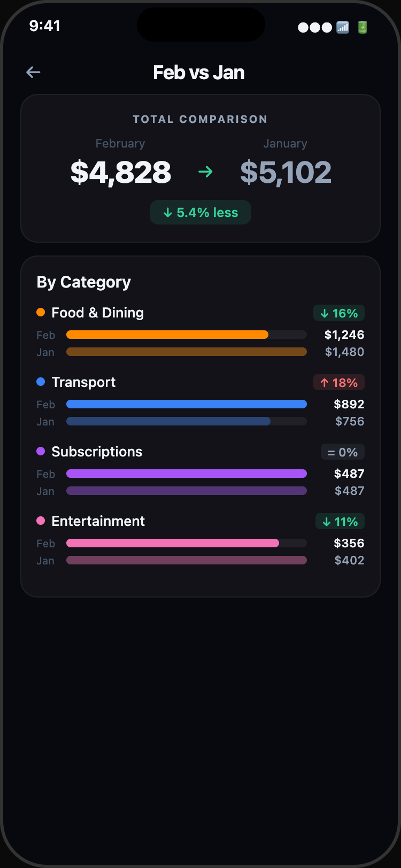This screenshot has width=401, height=868.
Task: Tap the Food & Dining 16% decrease badge
Action: 339,313
